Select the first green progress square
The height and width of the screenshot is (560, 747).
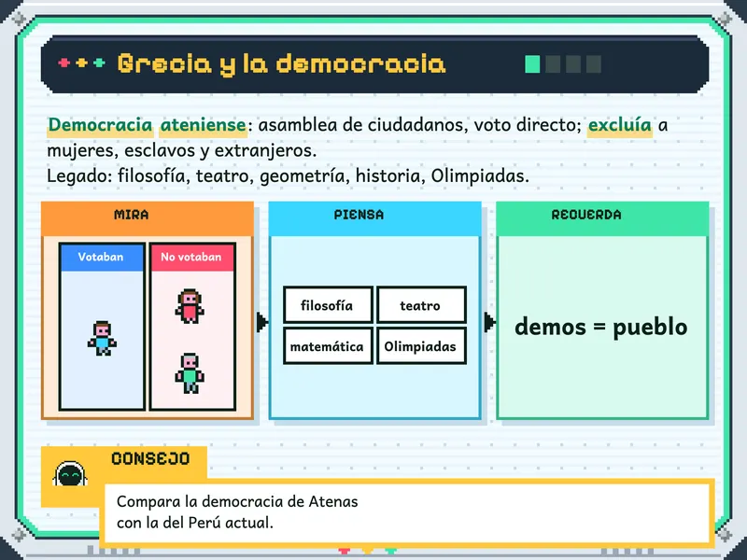(x=532, y=64)
